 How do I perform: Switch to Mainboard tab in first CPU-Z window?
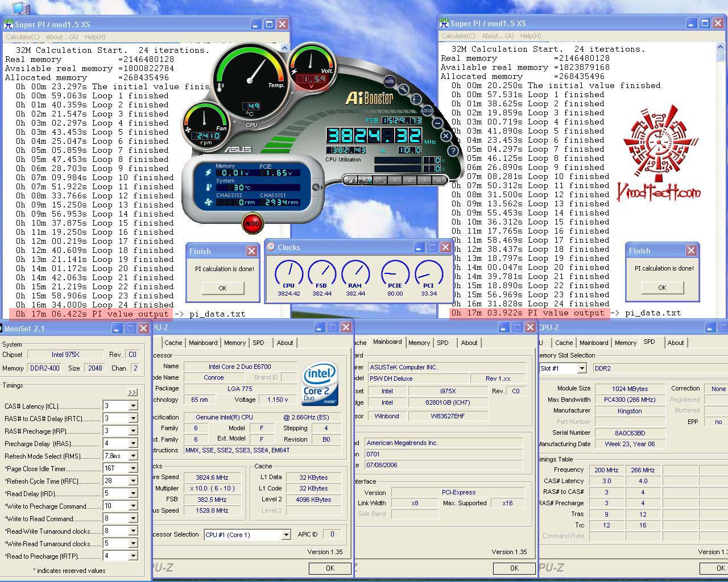pos(203,343)
